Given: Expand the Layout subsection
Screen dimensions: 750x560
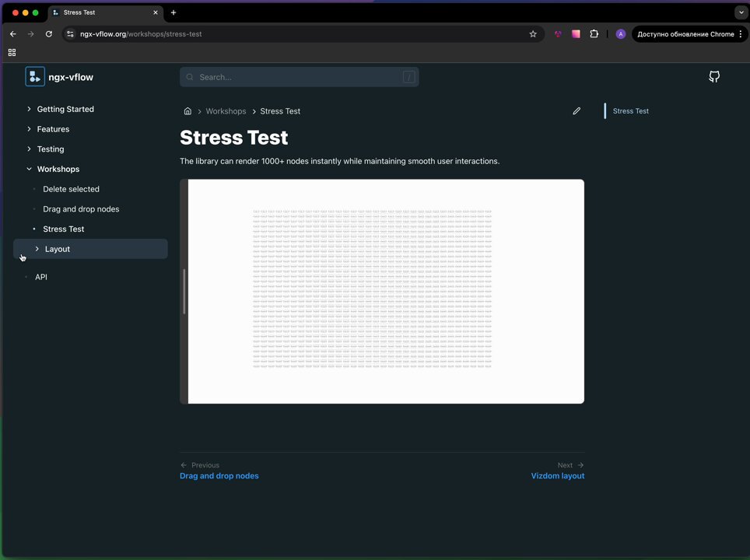Looking at the screenshot, I should (90, 249).
